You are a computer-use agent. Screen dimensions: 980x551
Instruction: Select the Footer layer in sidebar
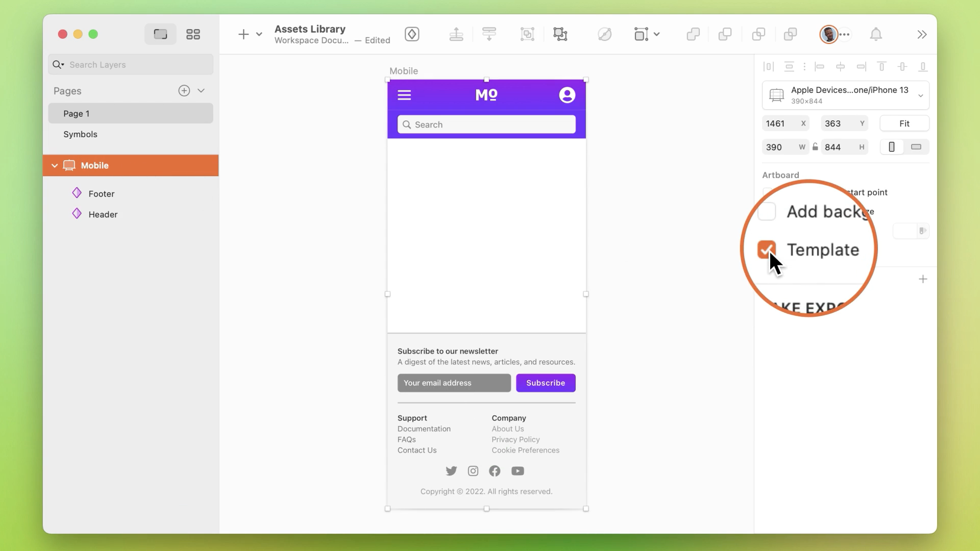101,194
